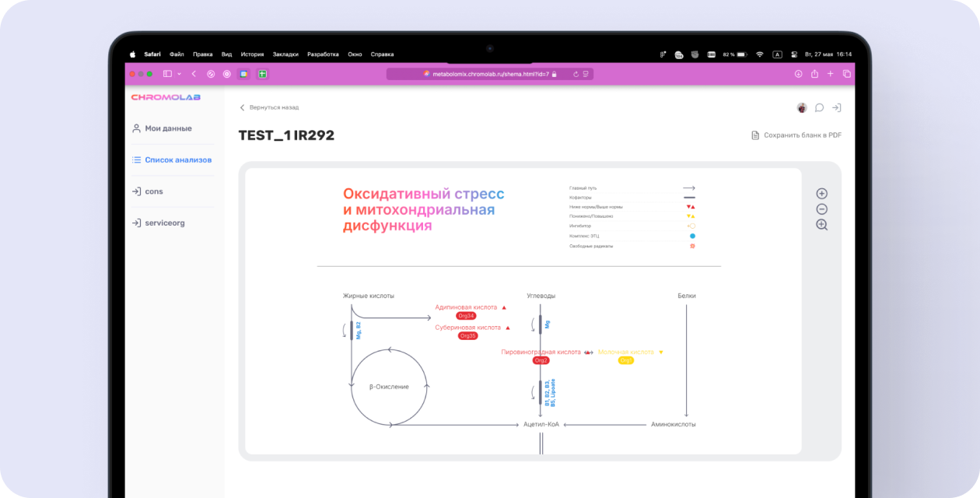
Task: Open Safari's downloads icon
Action: pyautogui.click(x=798, y=74)
